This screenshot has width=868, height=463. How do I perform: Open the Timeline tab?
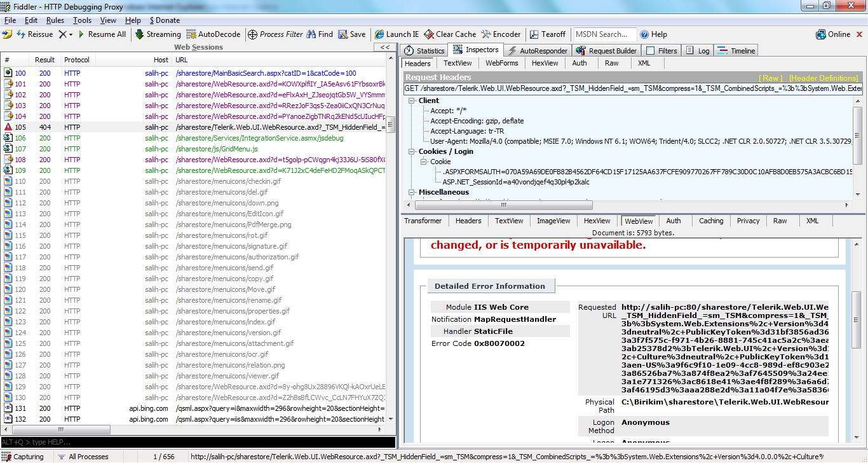(x=736, y=51)
